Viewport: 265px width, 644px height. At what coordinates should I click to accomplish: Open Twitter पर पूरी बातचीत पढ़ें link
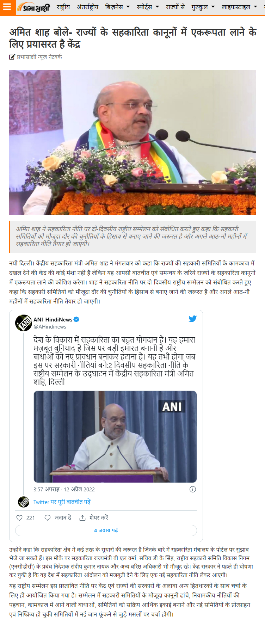[62, 502]
